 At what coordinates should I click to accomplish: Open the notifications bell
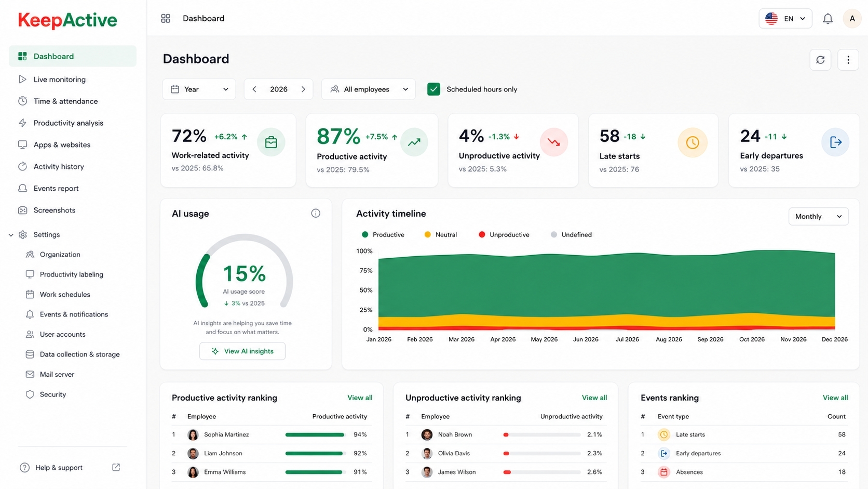pos(828,19)
